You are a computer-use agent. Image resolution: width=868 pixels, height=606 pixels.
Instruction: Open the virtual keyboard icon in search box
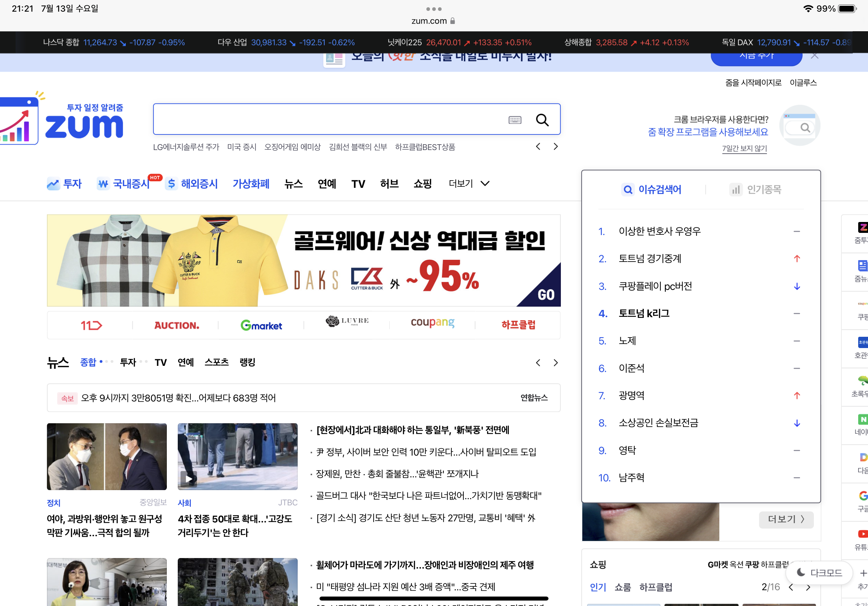515,120
